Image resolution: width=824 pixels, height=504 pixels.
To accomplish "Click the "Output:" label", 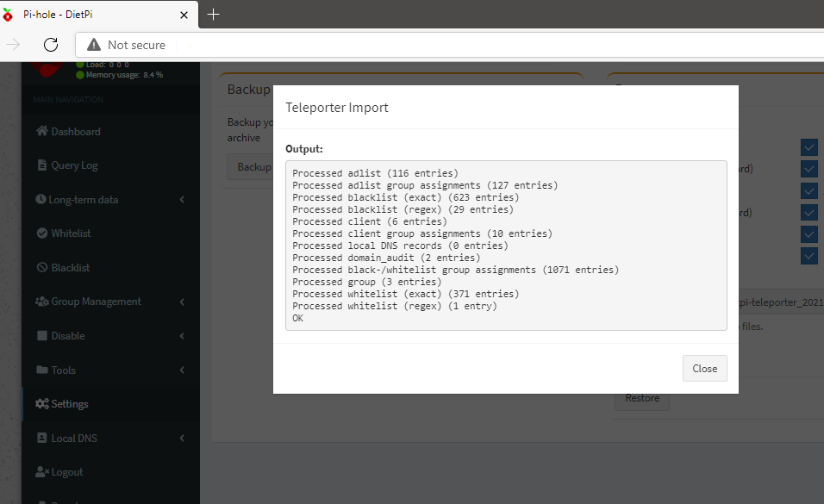I will (304, 149).
